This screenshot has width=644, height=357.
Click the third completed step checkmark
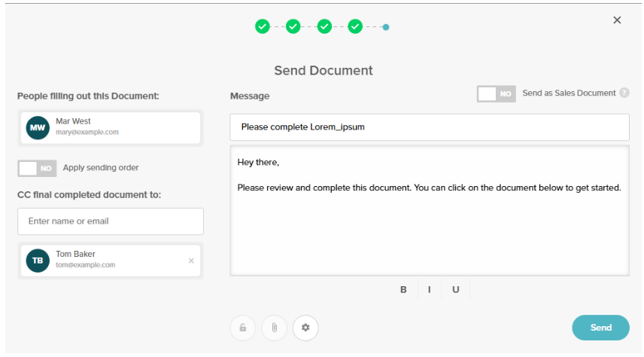(x=324, y=26)
